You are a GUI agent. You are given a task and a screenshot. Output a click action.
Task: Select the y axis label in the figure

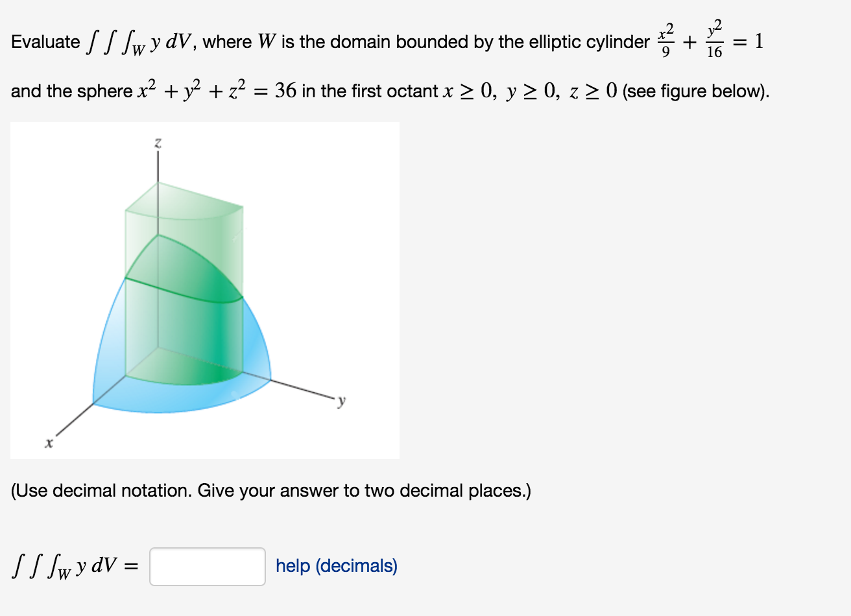(x=340, y=401)
